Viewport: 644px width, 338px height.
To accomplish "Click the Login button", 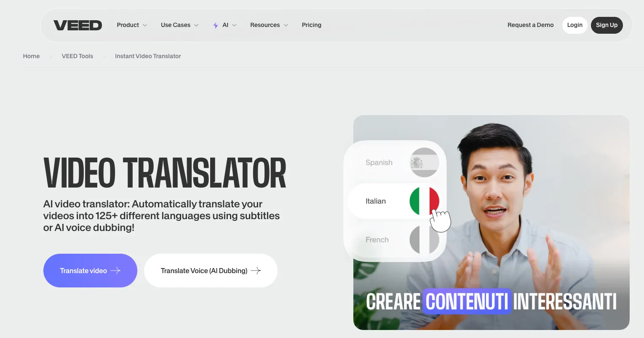I will tap(575, 25).
